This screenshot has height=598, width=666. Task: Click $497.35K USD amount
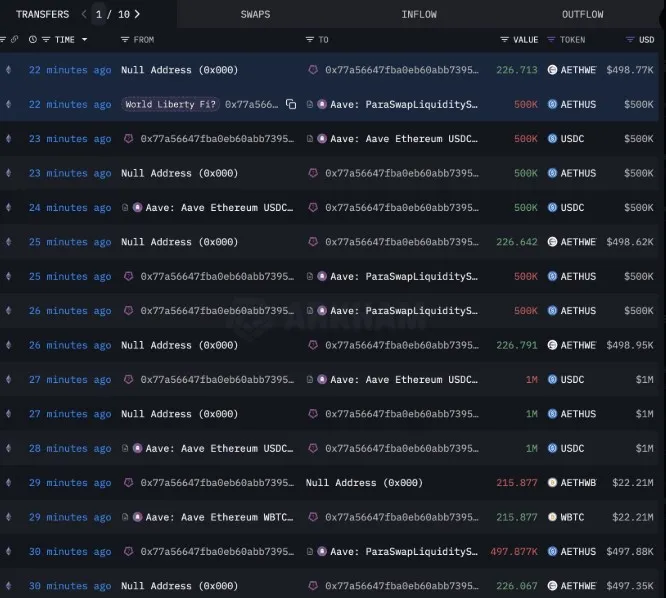coord(630,586)
